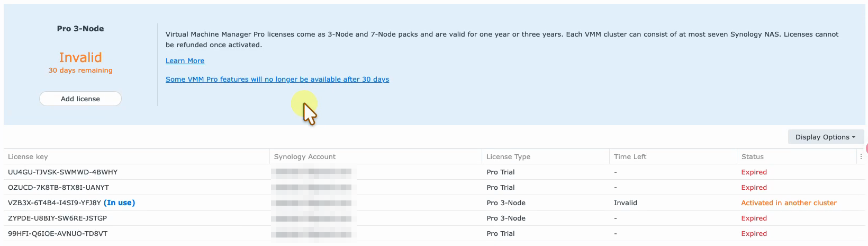The image size is (868, 246).
Task: Select license key VZB3X-6T4B4-I4SI9-YFJ8Y
Action: pyautogui.click(x=55, y=203)
